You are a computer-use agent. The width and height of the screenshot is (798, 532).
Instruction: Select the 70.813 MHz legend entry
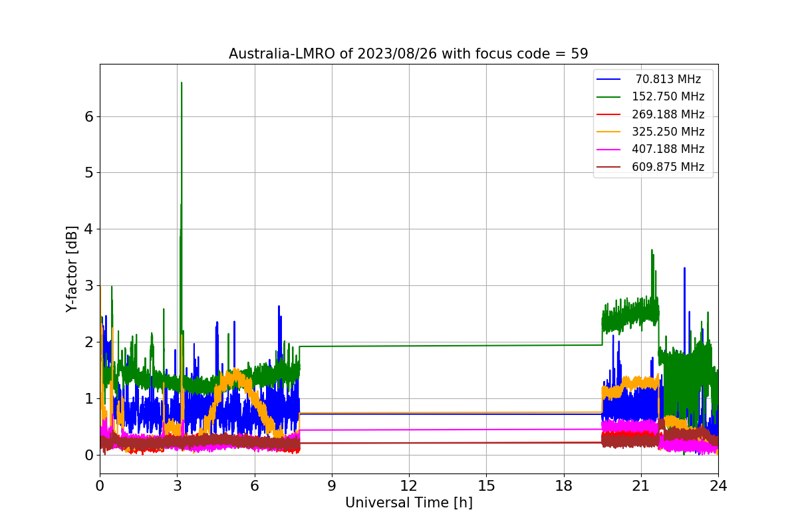(x=654, y=79)
